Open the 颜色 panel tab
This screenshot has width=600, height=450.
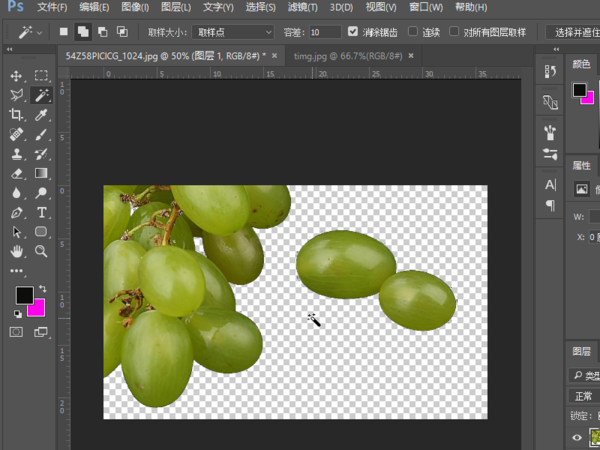pos(581,64)
